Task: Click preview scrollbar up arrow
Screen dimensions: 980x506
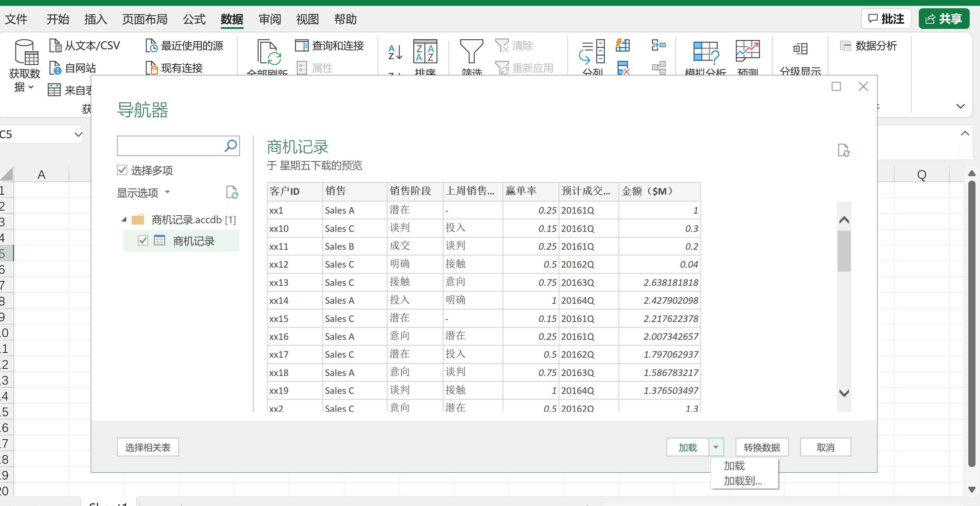Action: point(844,219)
